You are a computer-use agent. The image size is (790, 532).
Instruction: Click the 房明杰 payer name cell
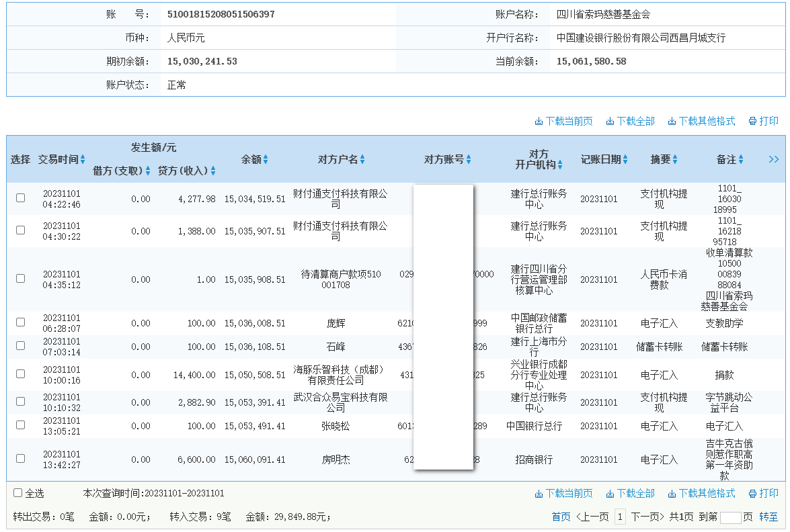point(335,459)
